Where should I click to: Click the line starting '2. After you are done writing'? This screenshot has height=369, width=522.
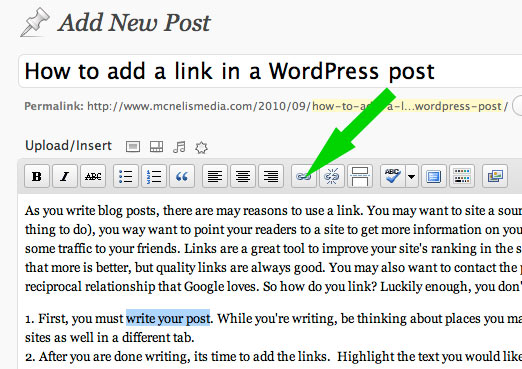pyautogui.click(x=273, y=356)
